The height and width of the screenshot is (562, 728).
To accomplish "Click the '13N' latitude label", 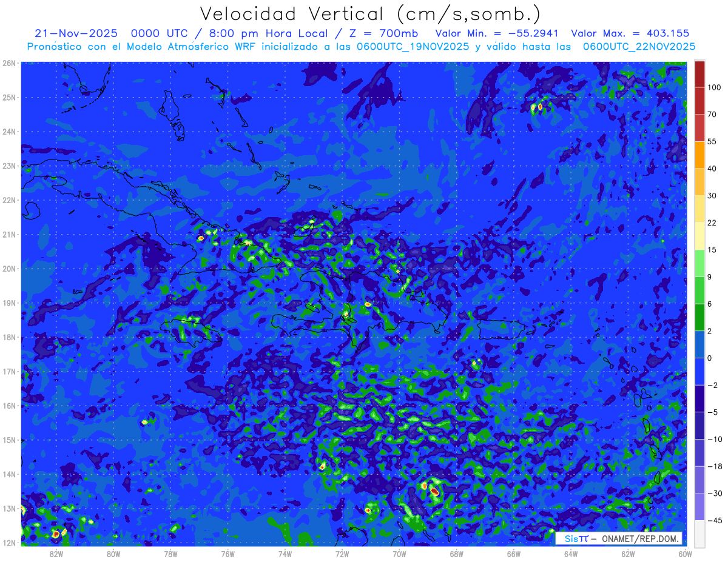I will 8,508.
